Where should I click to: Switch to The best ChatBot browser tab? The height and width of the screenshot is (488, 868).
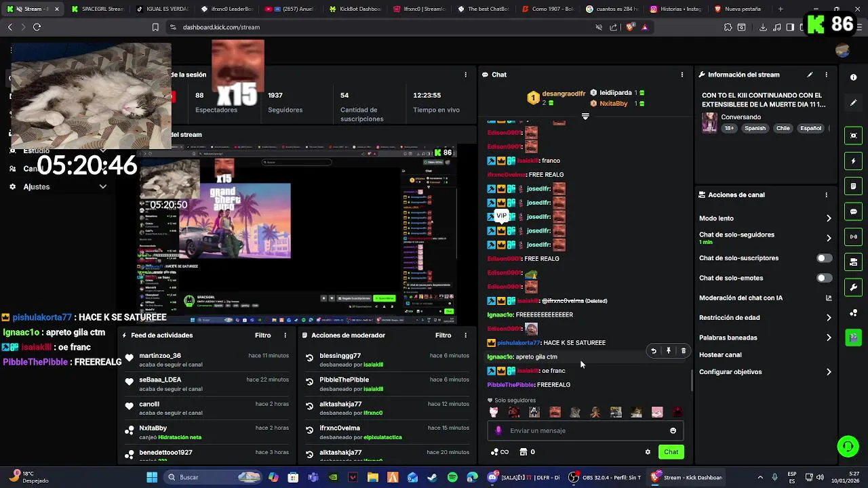[484, 9]
